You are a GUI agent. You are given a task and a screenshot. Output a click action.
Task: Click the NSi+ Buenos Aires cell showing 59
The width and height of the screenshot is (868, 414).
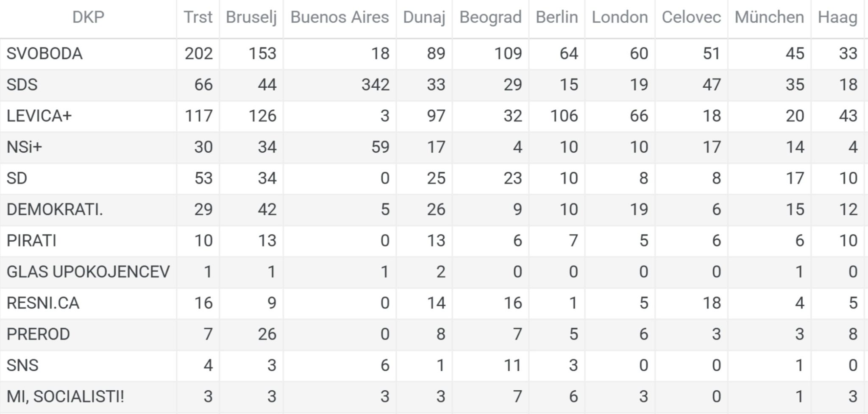coord(380,147)
